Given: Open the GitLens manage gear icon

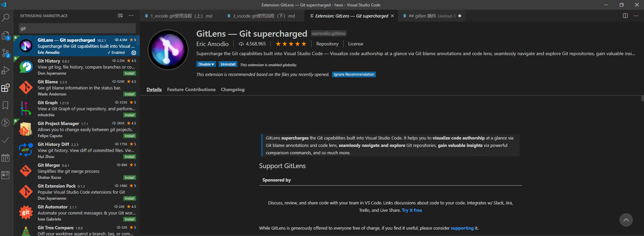Looking at the screenshot, I should [134, 52].
